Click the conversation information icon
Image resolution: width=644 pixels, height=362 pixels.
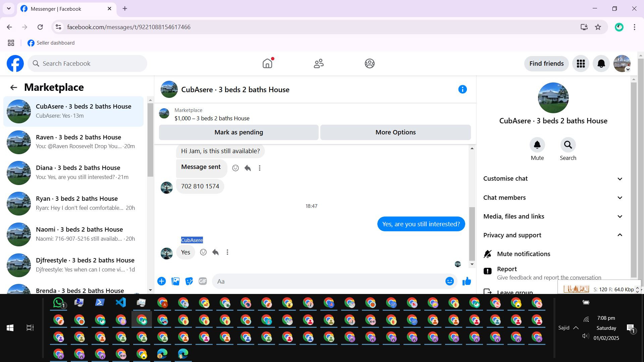click(x=462, y=89)
